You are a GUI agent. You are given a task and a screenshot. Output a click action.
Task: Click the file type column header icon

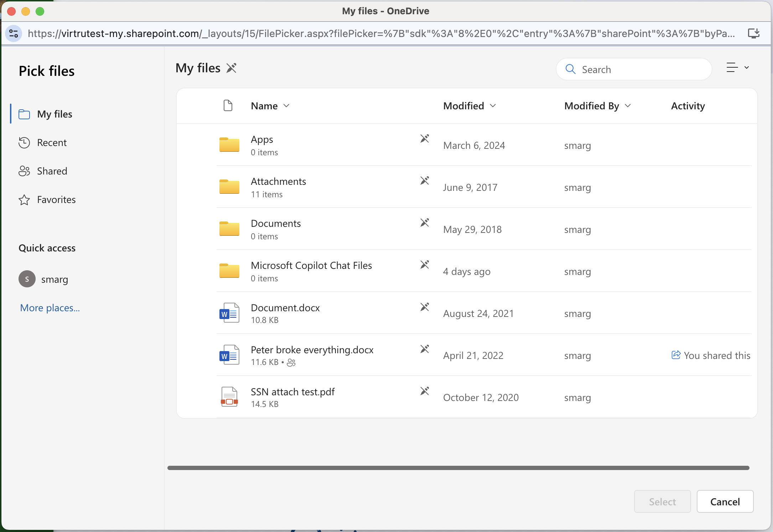tap(228, 106)
